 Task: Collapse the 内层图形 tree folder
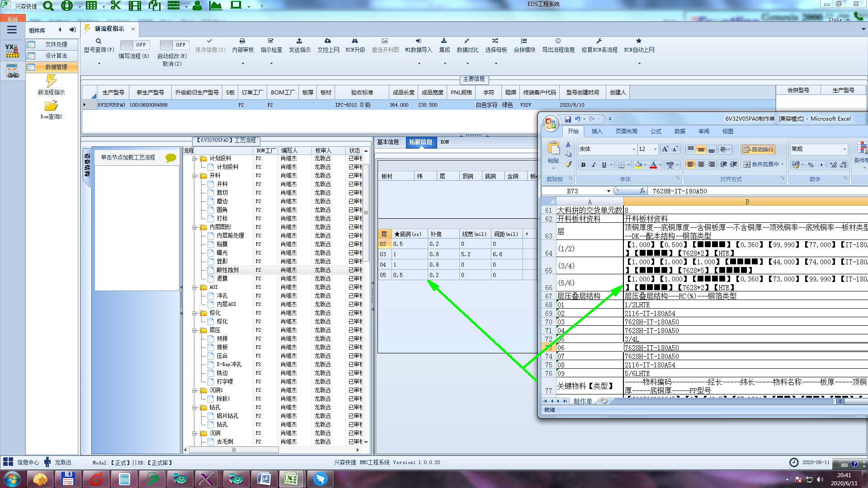(x=194, y=227)
